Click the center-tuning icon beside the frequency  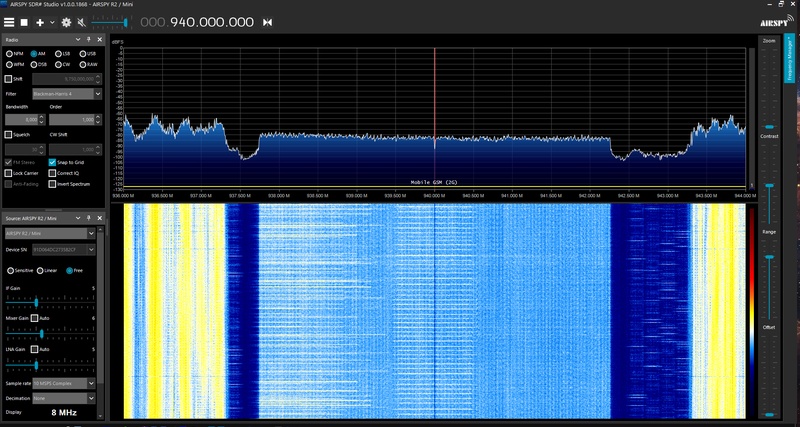pyautogui.click(x=267, y=22)
